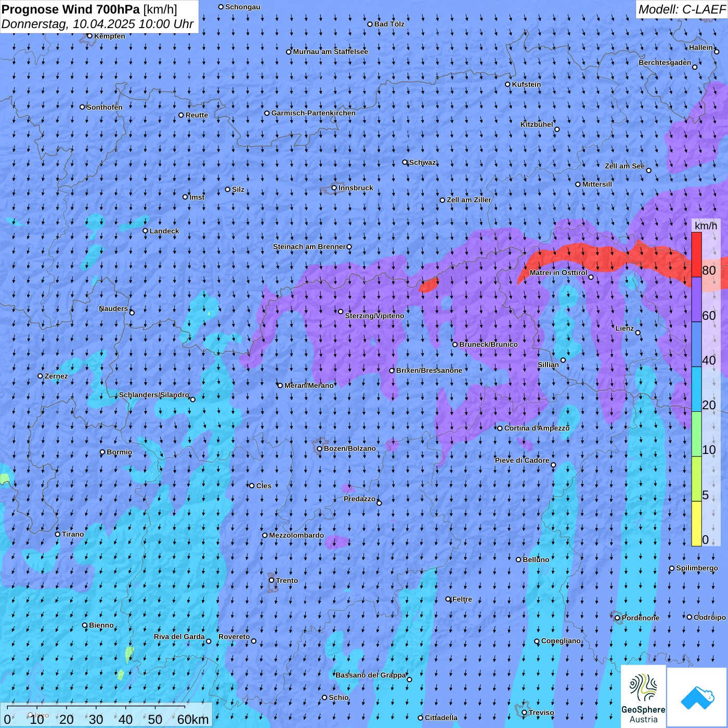This screenshot has height=728, width=728.
Task: Click the Trento city label
Action: click(x=287, y=580)
